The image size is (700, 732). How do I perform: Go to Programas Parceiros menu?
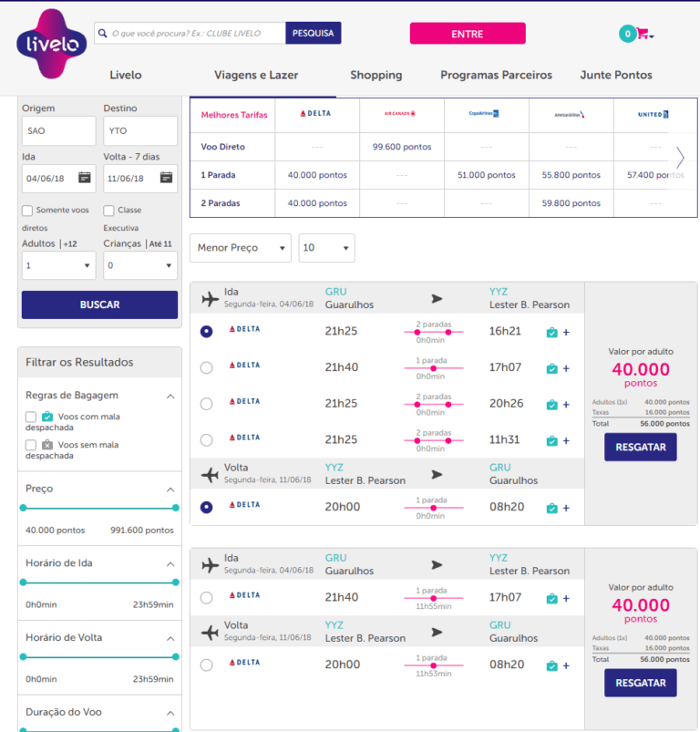pyautogui.click(x=496, y=75)
